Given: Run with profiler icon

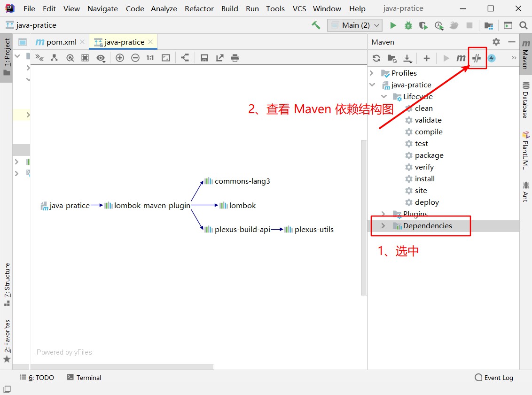Looking at the screenshot, I should (x=439, y=25).
